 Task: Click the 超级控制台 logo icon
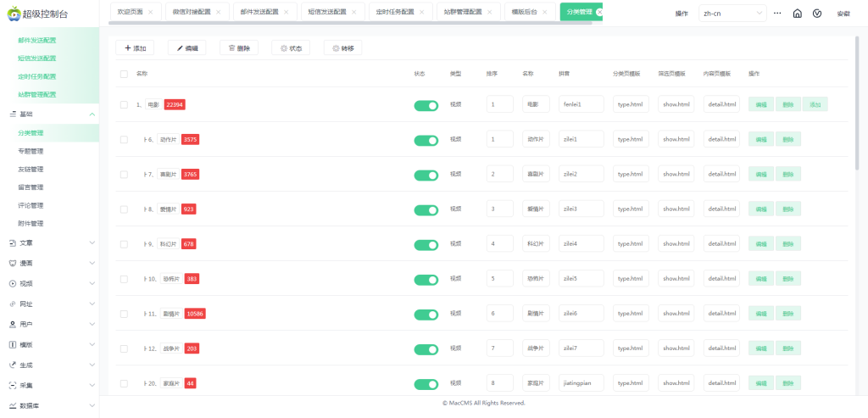tap(13, 14)
